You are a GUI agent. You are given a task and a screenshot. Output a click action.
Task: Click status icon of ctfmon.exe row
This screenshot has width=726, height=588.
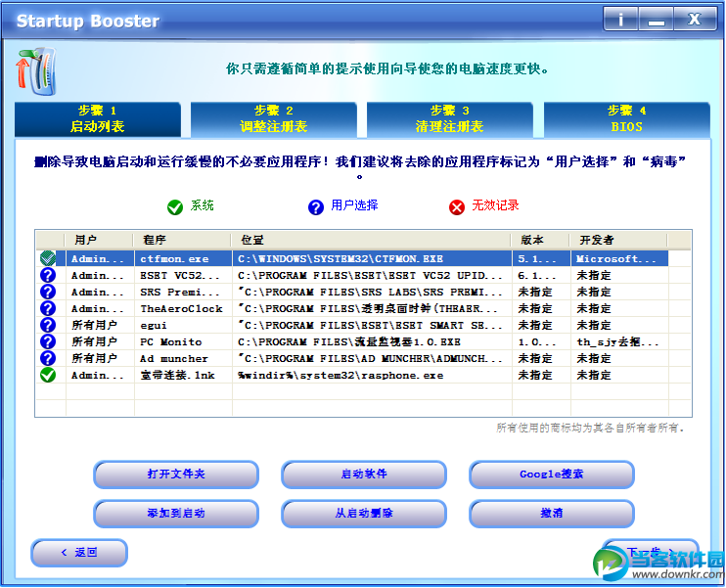pyautogui.click(x=48, y=258)
